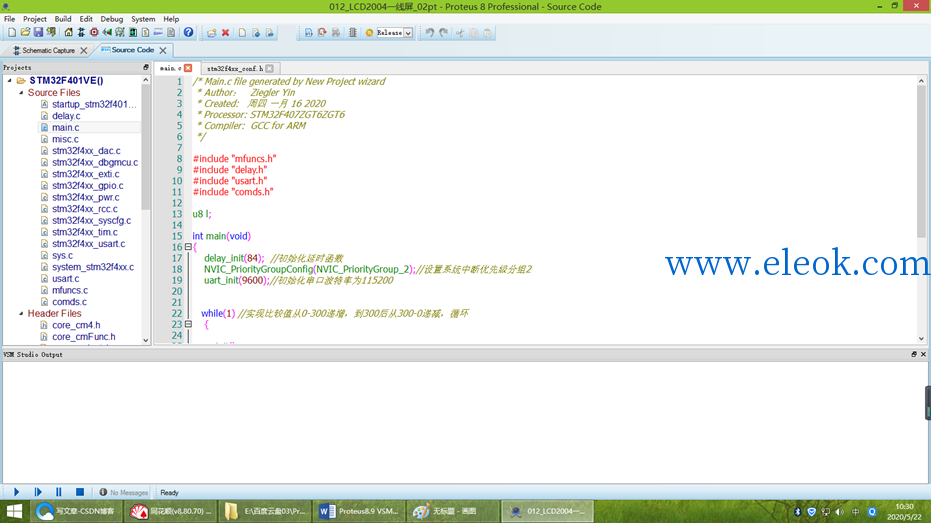Open Project Settings gear icon
The height and width of the screenshot is (523, 931).
[x=369, y=33]
